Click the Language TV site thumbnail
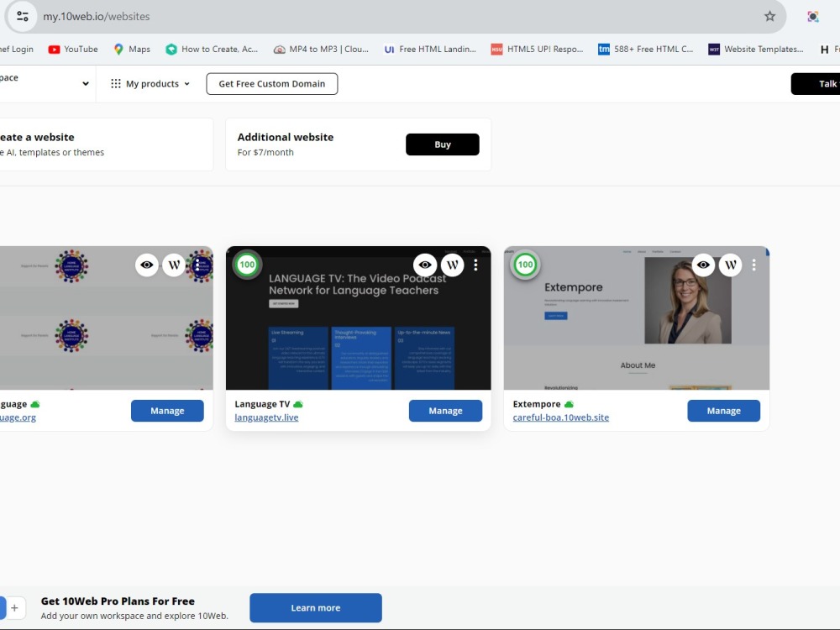 click(x=359, y=318)
